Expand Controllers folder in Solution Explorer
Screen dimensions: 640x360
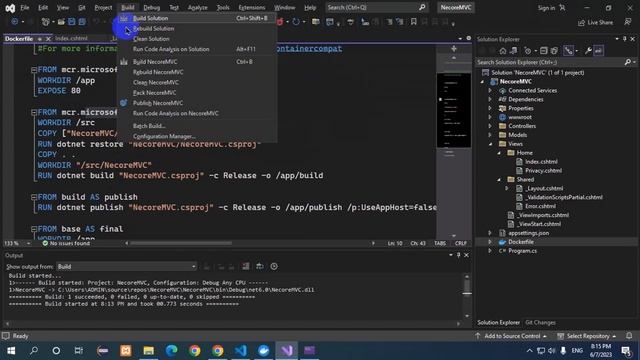click(x=490, y=126)
